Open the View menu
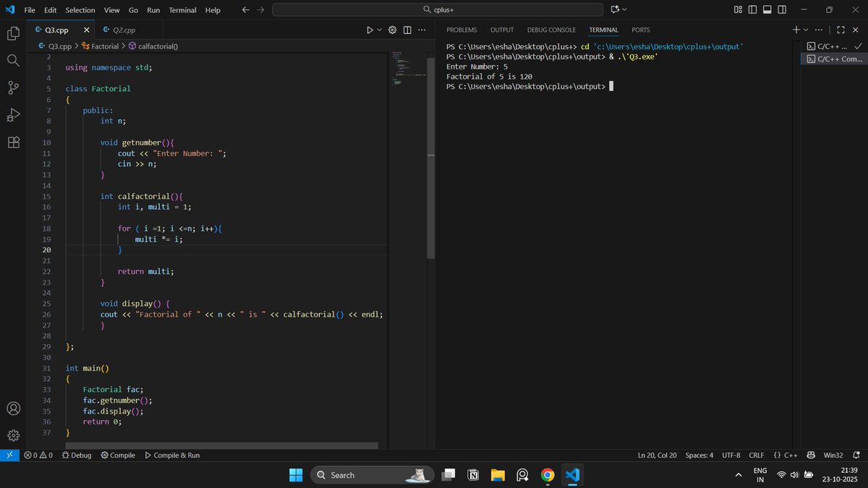The height and width of the screenshot is (488, 868). tap(111, 10)
